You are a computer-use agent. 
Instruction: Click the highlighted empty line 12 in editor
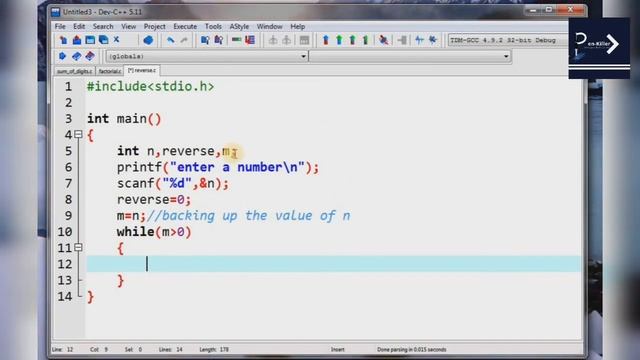click(333, 264)
